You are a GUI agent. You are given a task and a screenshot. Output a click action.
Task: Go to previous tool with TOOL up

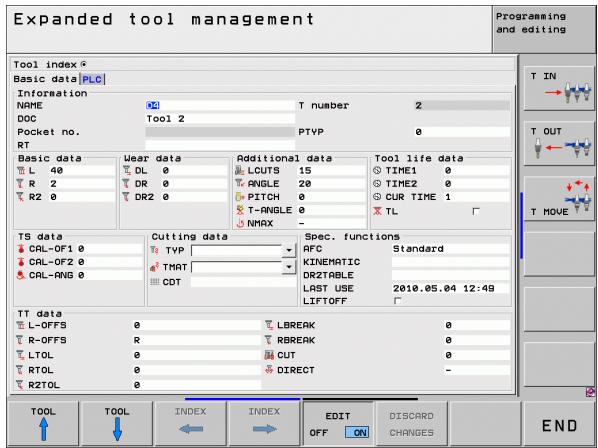(x=43, y=423)
